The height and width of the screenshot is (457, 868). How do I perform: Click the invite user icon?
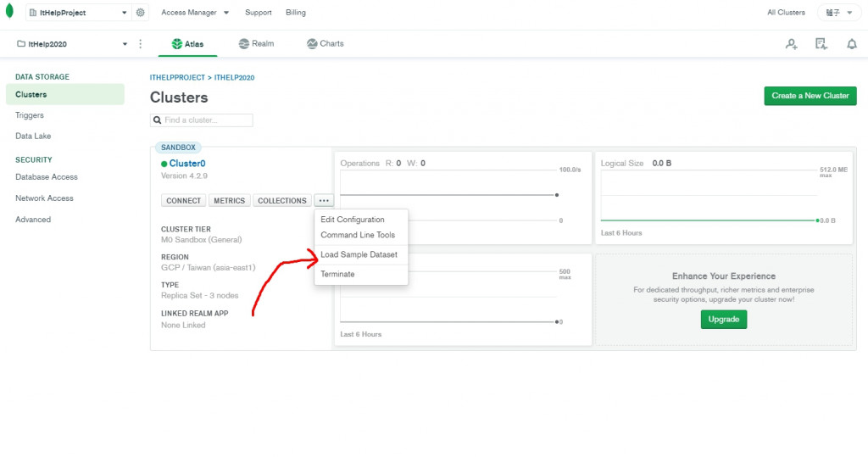pos(792,44)
